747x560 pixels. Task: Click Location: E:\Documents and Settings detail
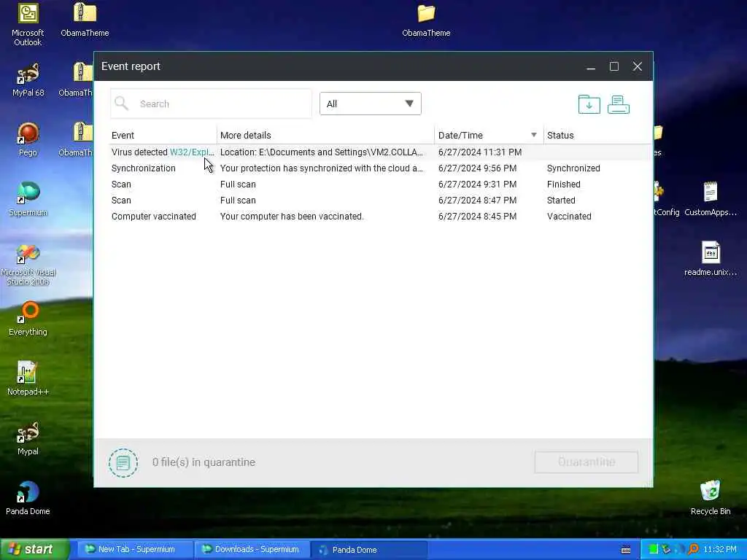322,152
